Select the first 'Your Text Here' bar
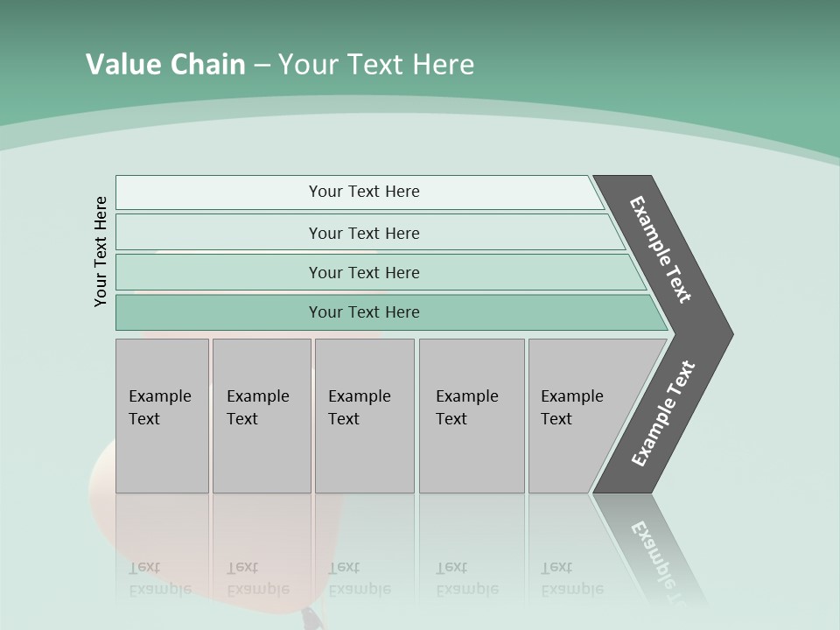This screenshot has height=630, width=840. pos(363,192)
